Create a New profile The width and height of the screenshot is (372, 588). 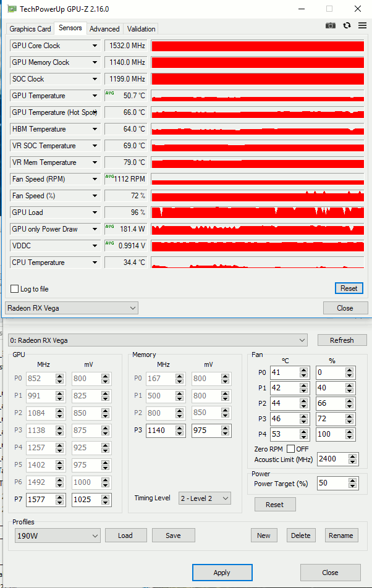tap(264, 535)
